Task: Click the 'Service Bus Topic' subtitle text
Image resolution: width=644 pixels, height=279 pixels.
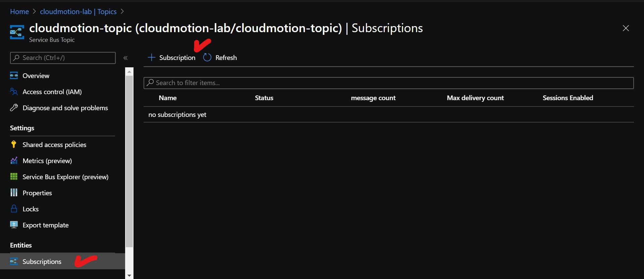Action: pyautogui.click(x=52, y=40)
